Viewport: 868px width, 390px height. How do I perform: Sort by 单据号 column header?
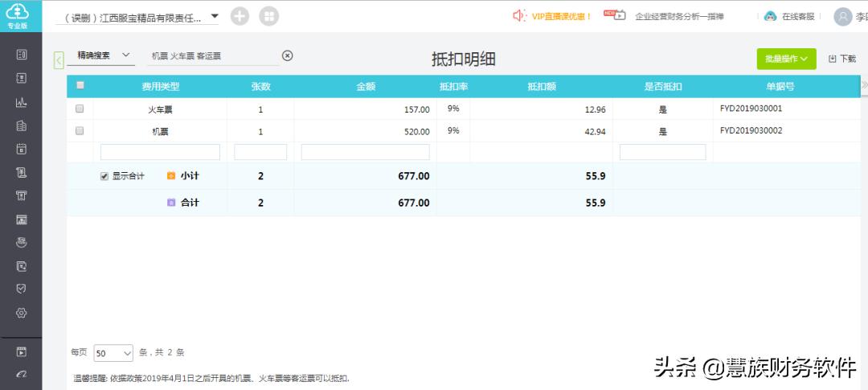(780, 86)
